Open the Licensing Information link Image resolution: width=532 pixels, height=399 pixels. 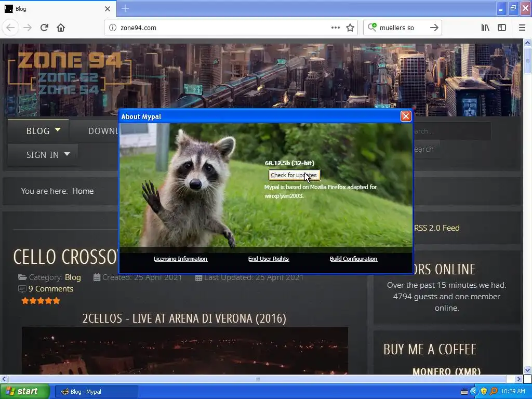click(x=180, y=259)
